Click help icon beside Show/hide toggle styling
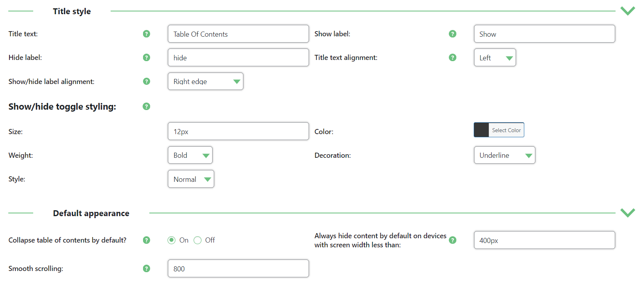 [x=147, y=106]
